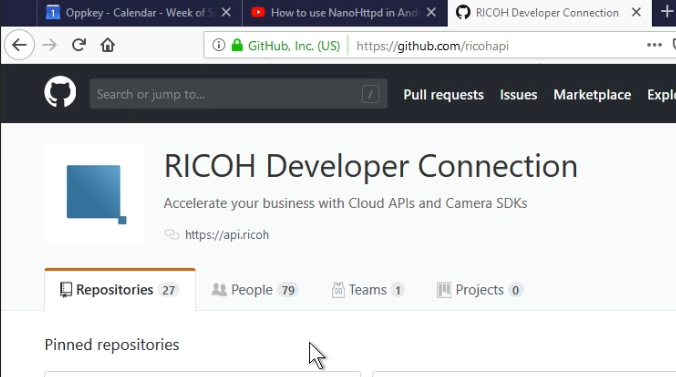Click the Projects board icon
The width and height of the screenshot is (676, 377).
pos(444,290)
